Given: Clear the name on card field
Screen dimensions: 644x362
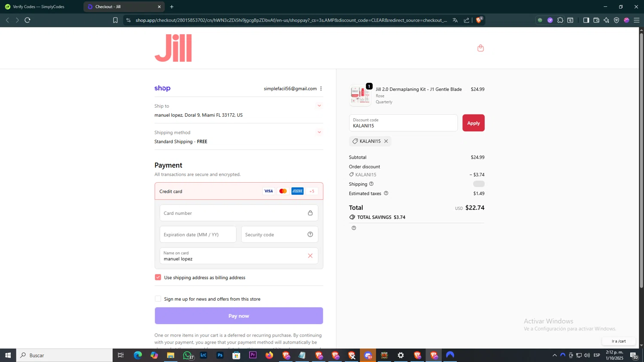Looking at the screenshot, I should point(310,256).
